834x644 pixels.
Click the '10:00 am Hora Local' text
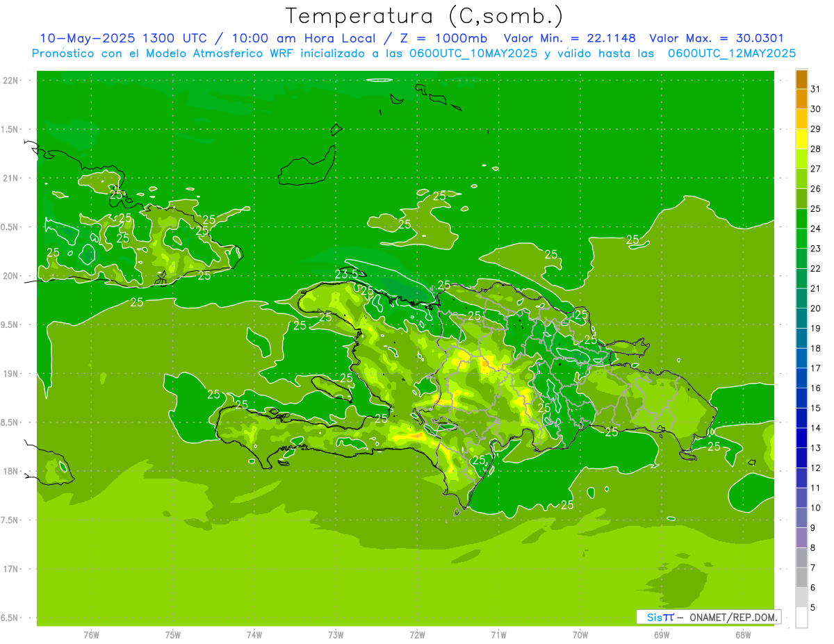point(302,38)
